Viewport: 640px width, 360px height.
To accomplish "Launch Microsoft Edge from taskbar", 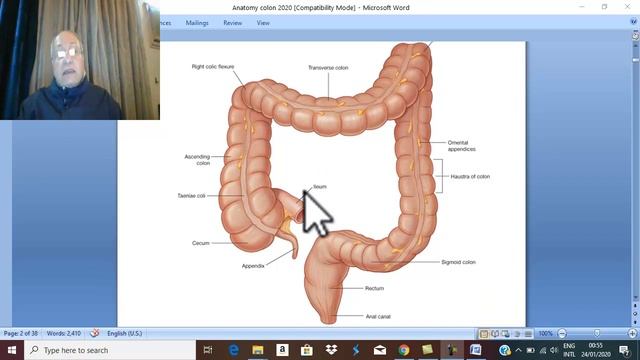I will click(x=233, y=350).
